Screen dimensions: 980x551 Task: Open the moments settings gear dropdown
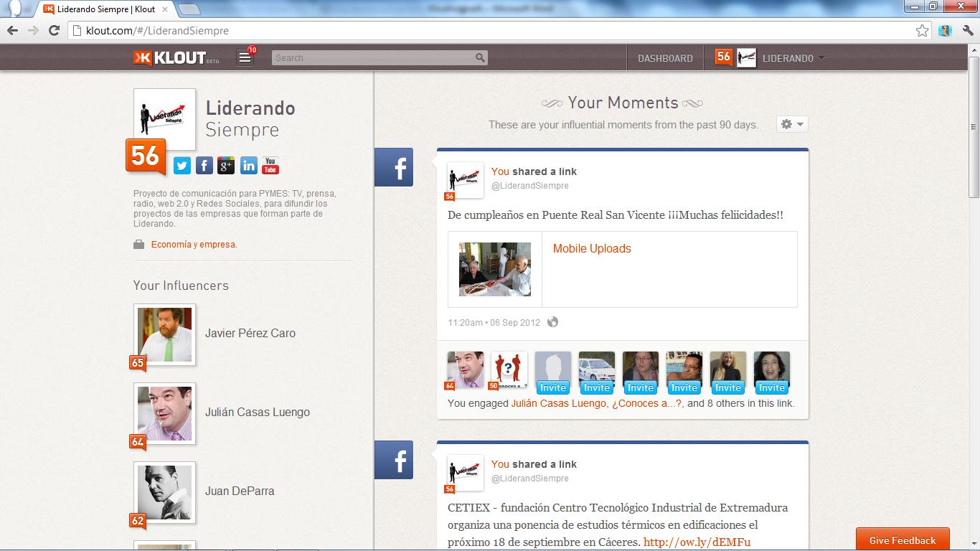[x=792, y=124]
